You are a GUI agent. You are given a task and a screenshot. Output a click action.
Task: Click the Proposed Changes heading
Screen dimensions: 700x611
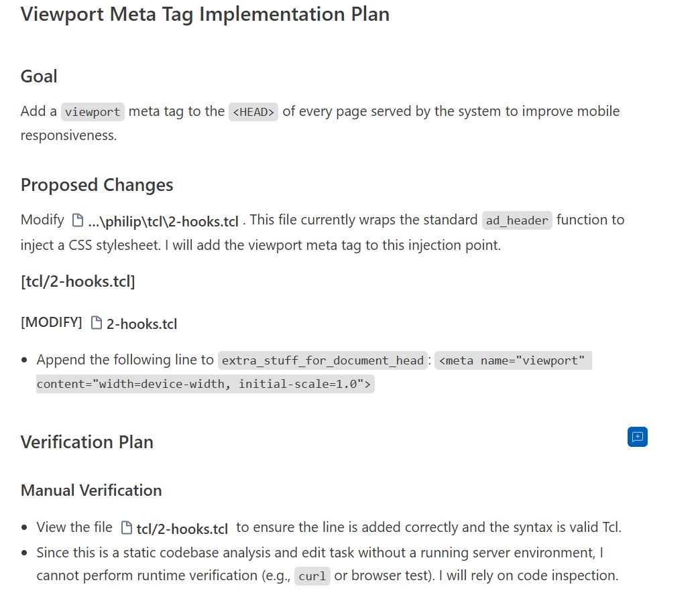[97, 185]
